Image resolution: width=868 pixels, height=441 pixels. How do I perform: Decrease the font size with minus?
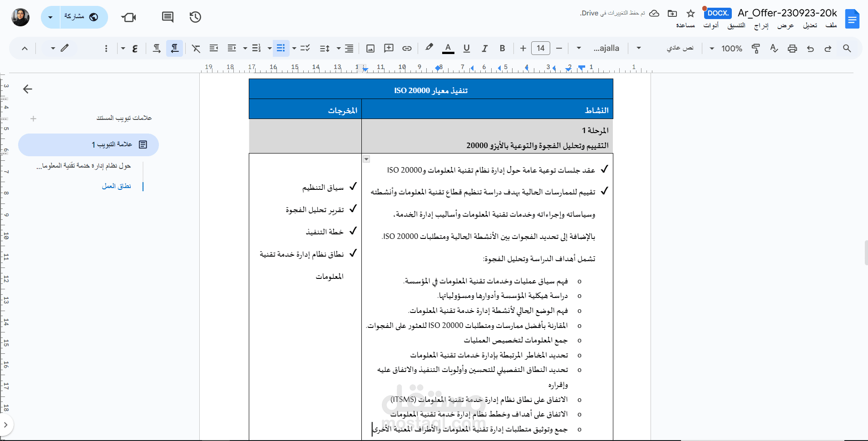pos(559,48)
